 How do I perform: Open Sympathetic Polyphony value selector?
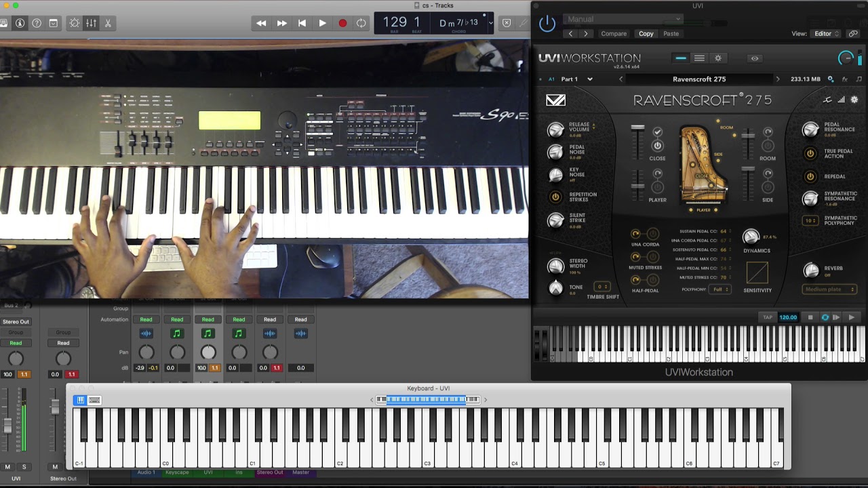click(x=810, y=220)
